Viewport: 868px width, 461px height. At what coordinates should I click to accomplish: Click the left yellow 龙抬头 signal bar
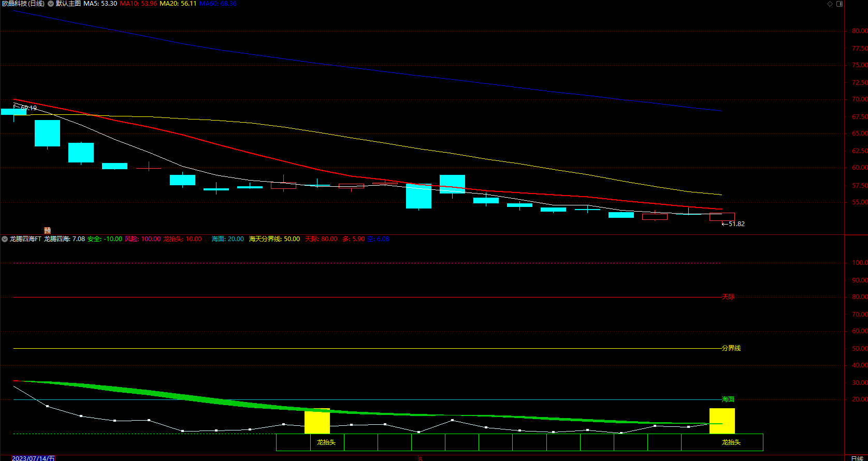click(317, 421)
